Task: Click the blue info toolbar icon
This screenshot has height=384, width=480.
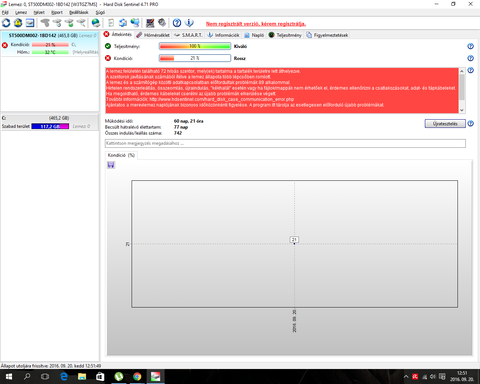Action: click(x=189, y=23)
